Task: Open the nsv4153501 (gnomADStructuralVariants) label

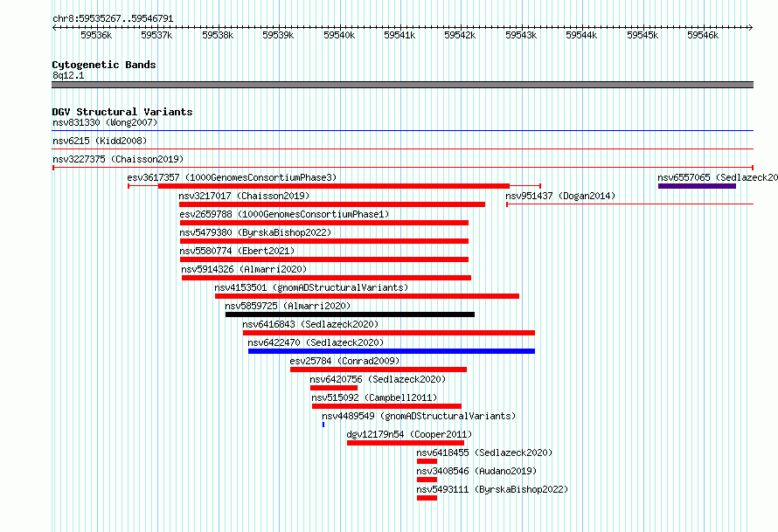Action: point(311,287)
